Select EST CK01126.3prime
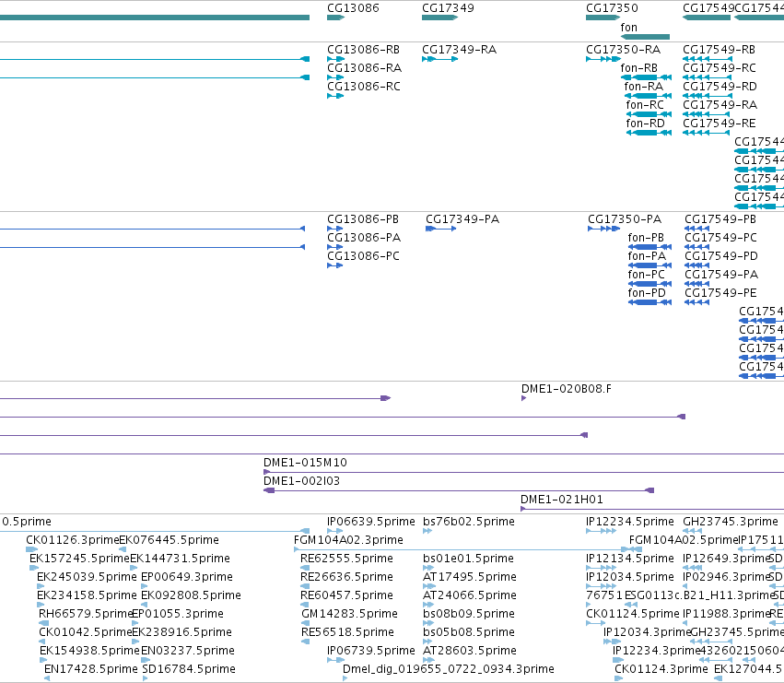Image resolution: width=784 pixels, height=683 pixels. coord(73,540)
